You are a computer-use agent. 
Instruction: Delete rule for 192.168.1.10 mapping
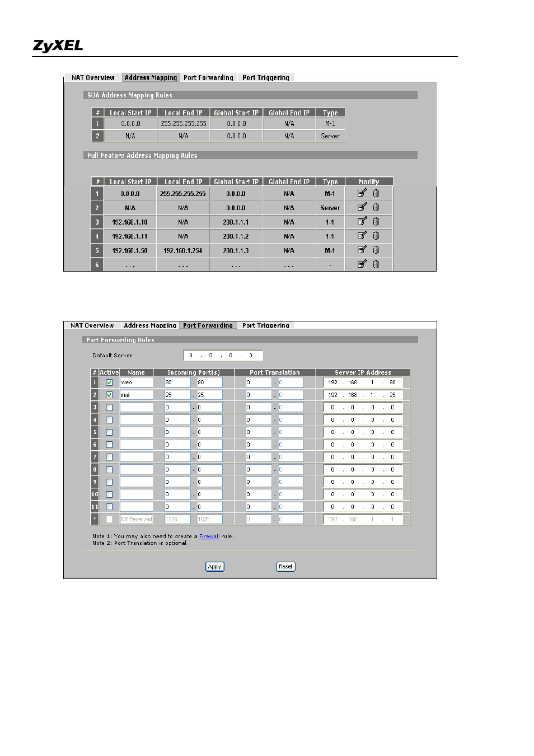(376, 222)
